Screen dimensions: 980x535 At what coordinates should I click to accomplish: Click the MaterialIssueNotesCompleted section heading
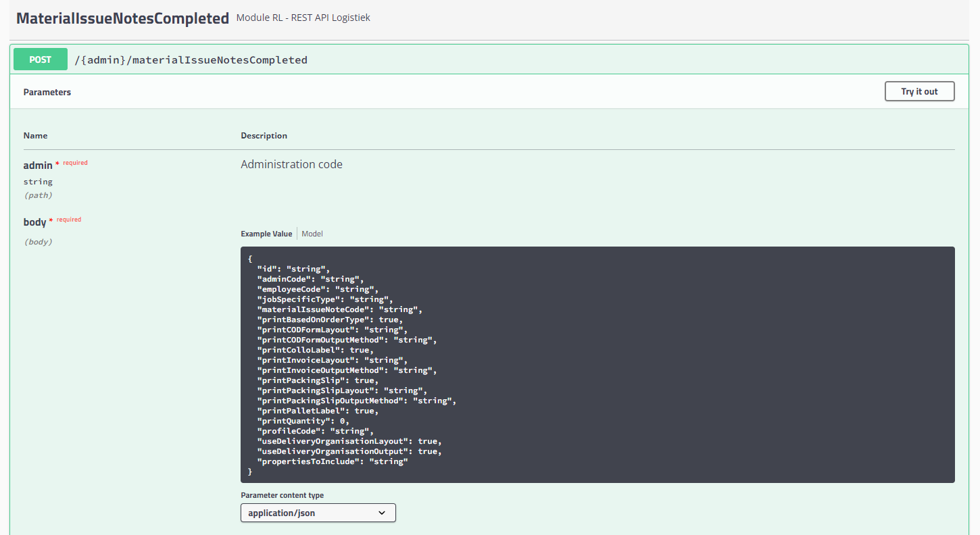click(123, 18)
